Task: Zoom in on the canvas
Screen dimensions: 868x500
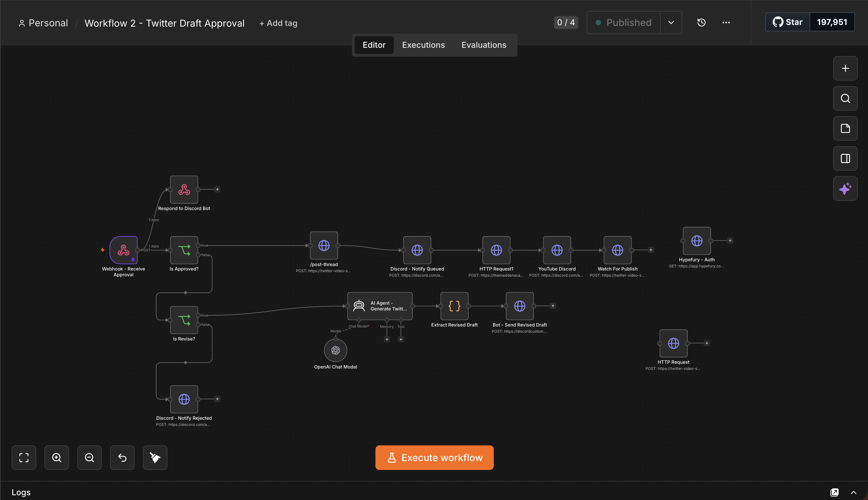Action: [57, 457]
